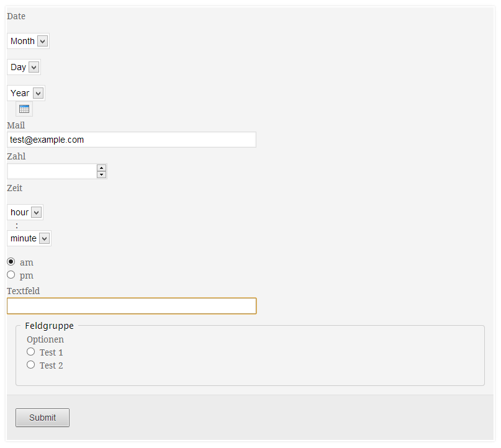Open the date picker calendar icon

point(24,109)
